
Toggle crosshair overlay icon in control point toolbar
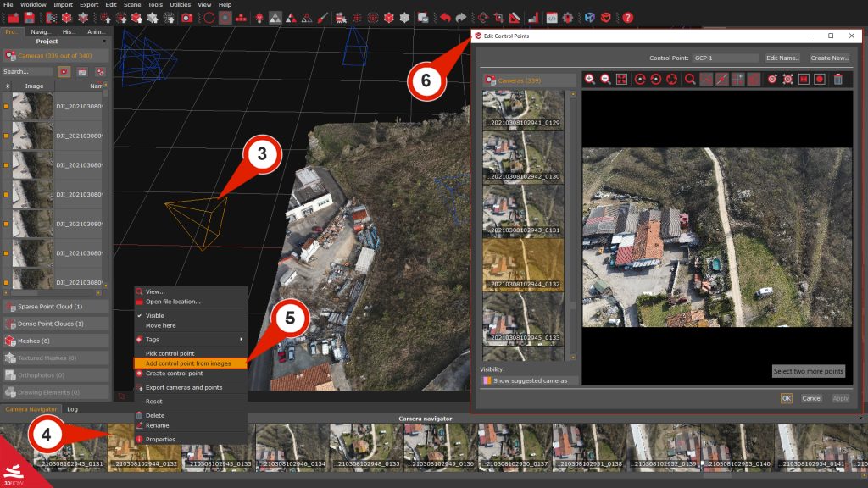(x=738, y=79)
